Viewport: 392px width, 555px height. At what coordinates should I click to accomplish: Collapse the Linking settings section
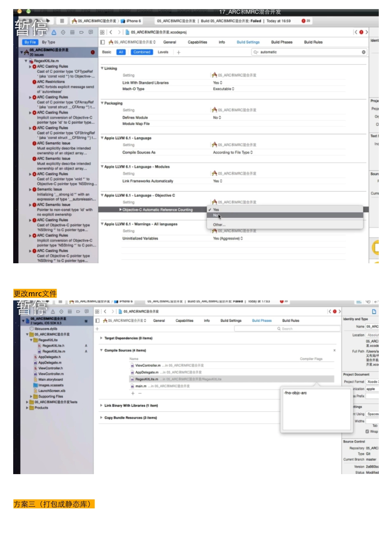[102, 68]
